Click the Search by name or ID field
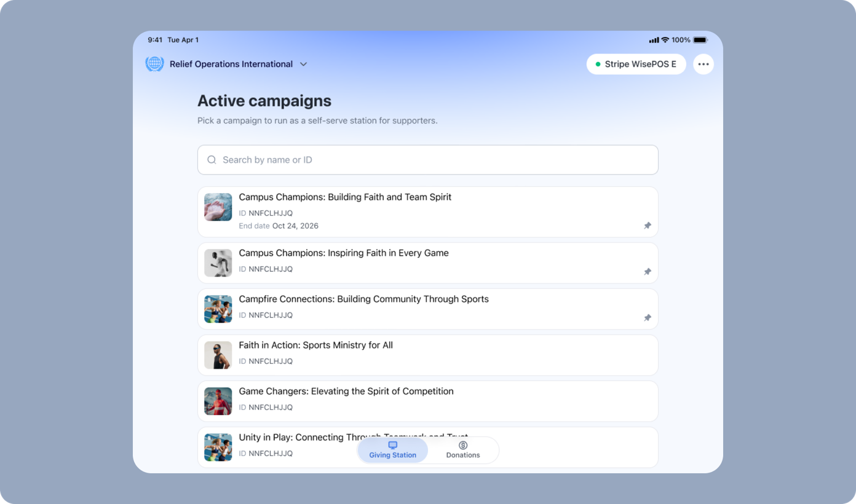Screen dimensions: 856x504 click(428, 160)
